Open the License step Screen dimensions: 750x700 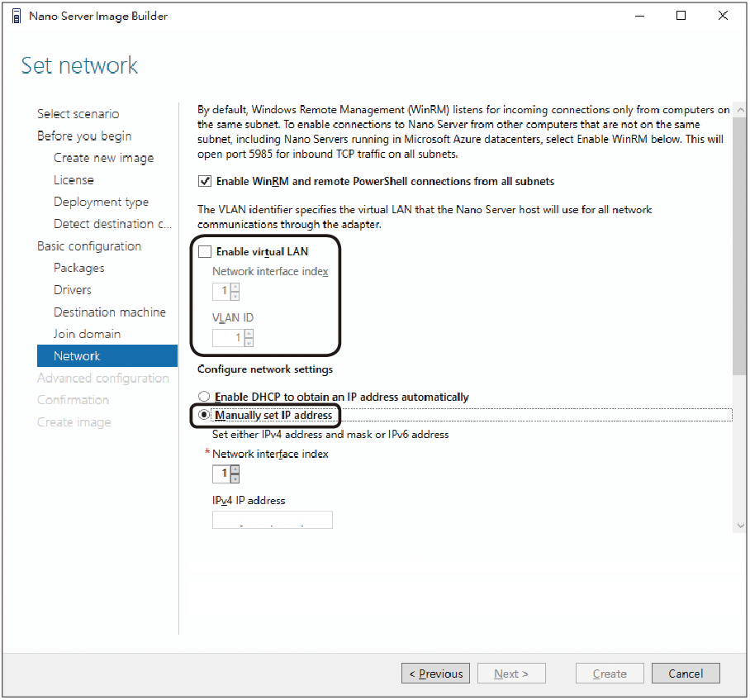point(74,180)
